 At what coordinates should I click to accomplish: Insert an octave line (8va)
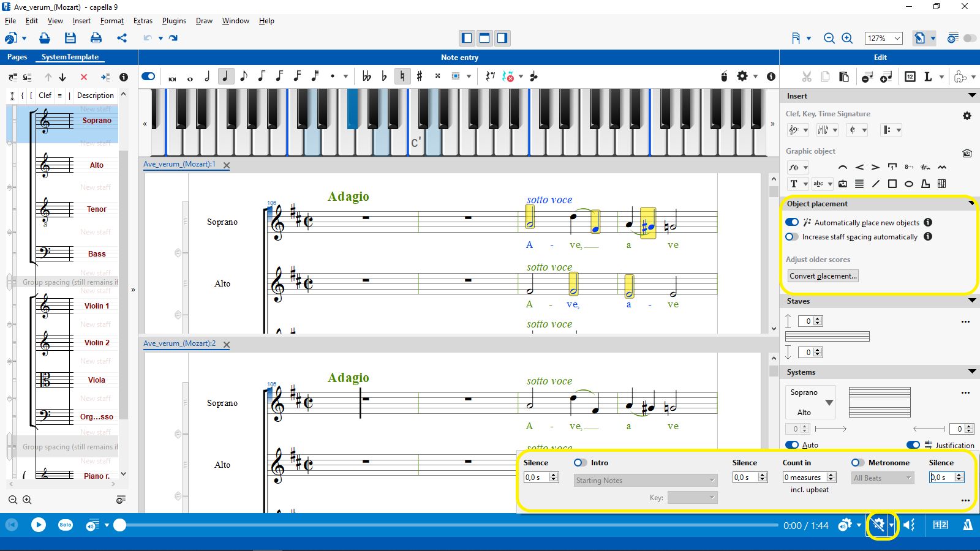(x=909, y=167)
